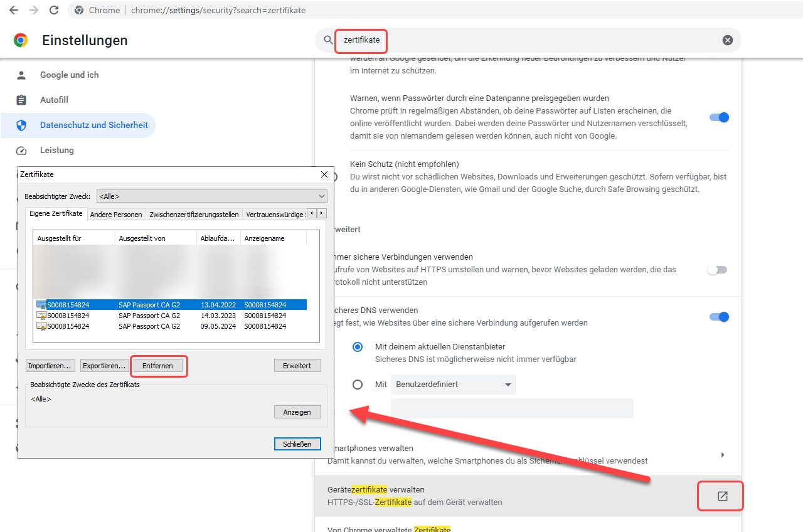The image size is (803, 532).
Task: Click the custom DNS provider input field
Action: (x=512, y=408)
